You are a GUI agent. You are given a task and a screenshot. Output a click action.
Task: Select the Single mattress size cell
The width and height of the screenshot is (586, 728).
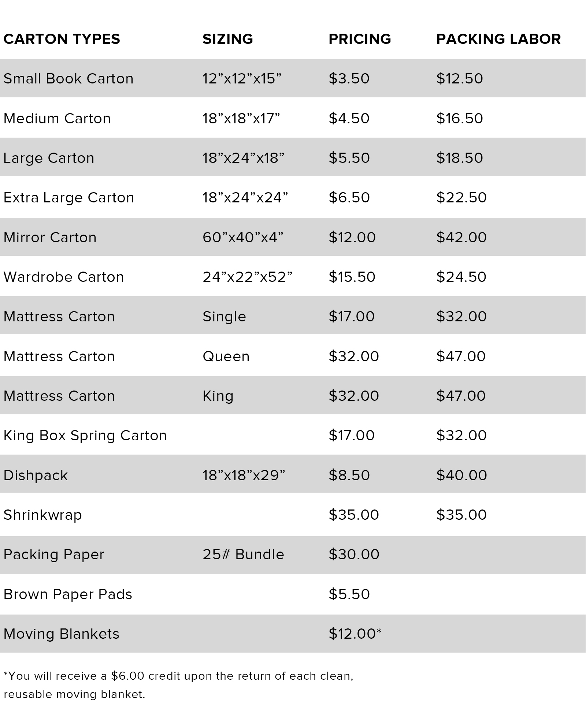coord(224,317)
